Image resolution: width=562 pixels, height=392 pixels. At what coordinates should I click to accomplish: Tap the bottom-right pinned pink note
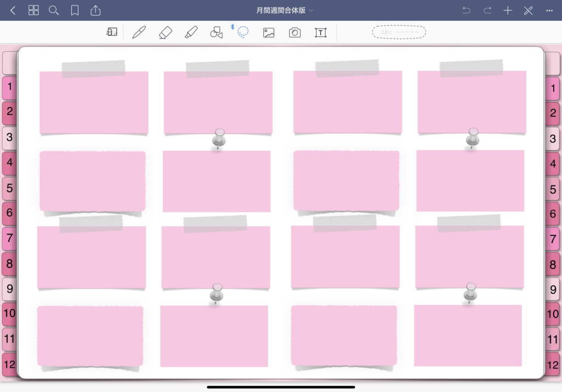[468, 336]
